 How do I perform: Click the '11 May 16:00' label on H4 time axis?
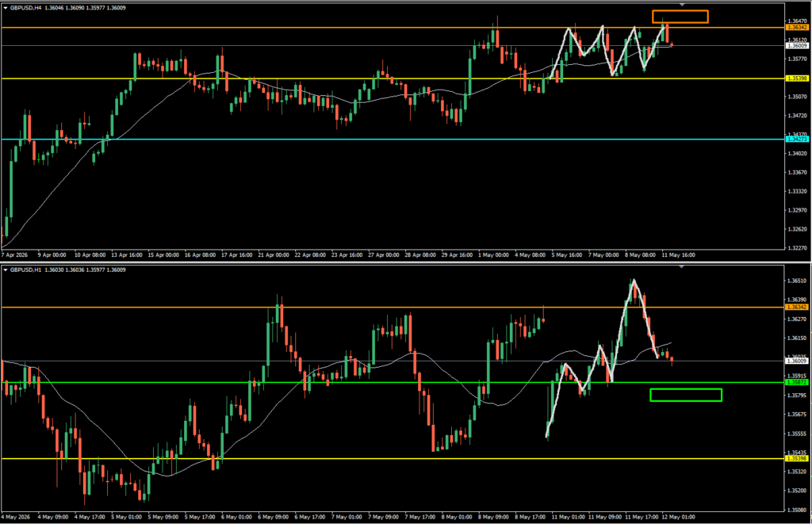pos(679,254)
